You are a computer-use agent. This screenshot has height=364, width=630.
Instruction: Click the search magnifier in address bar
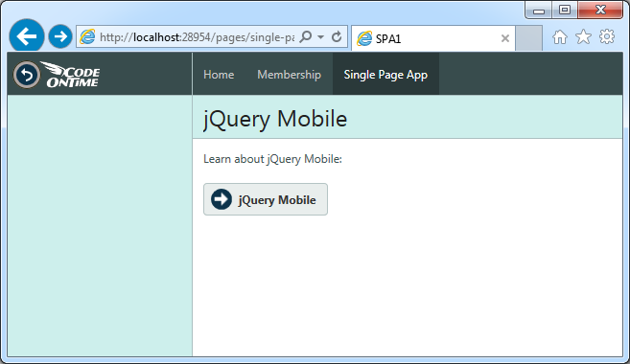coord(306,37)
